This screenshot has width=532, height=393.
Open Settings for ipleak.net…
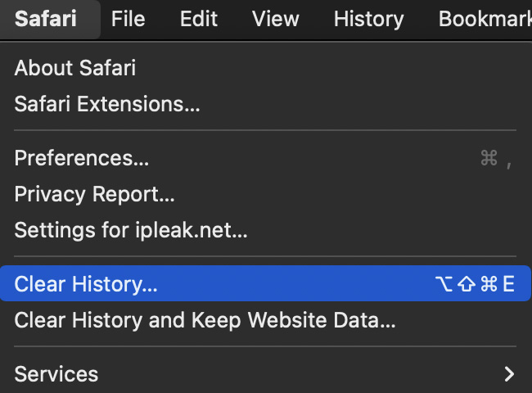click(131, 230)
